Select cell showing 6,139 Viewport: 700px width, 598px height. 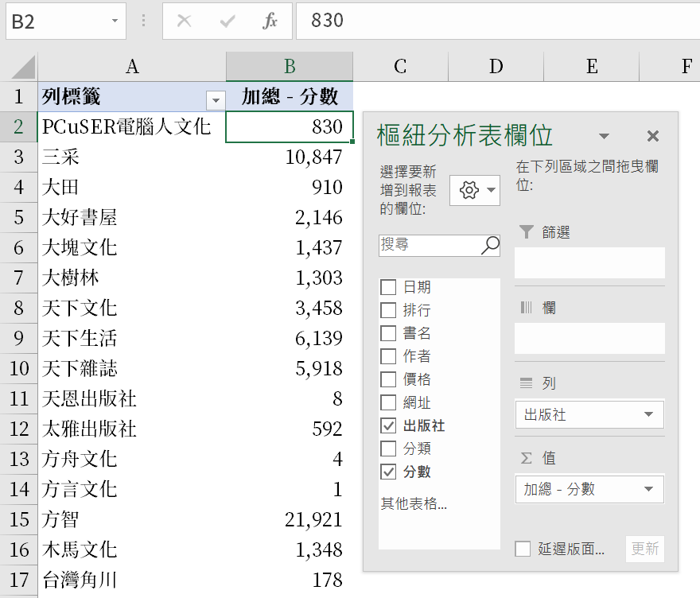[x=290, y=338]
